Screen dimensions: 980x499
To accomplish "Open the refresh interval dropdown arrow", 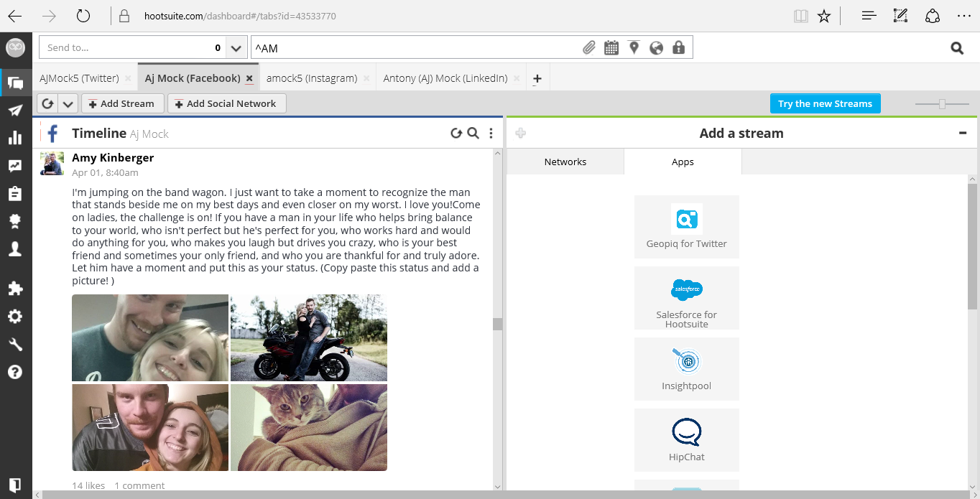I will coord(68,104).
